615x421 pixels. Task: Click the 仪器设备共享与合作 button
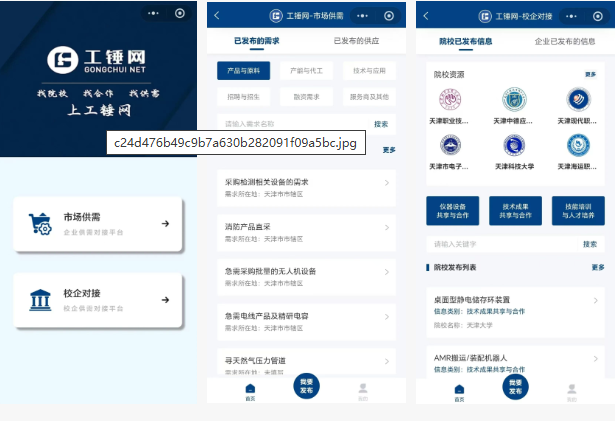tap(452, 210)
